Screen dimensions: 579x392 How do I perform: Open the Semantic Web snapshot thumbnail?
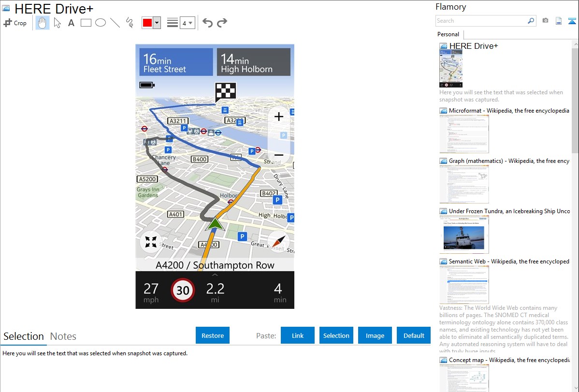(x=464, y=285)
